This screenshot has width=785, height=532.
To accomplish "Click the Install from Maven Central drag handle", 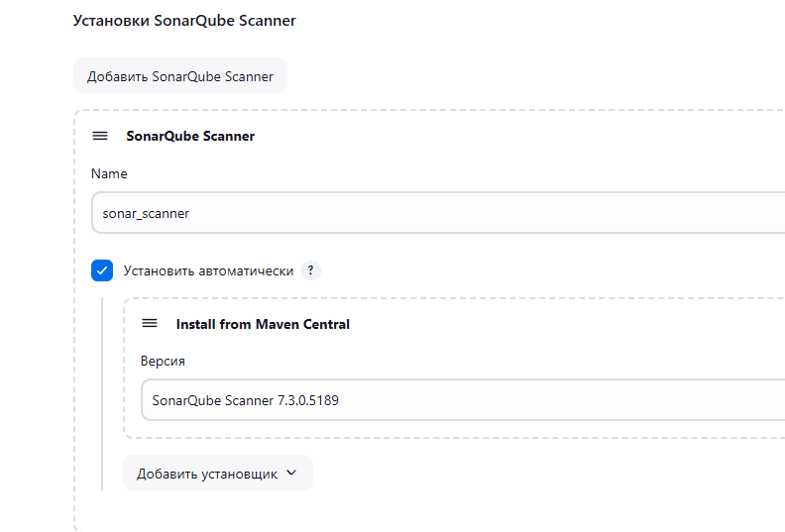I will pos(150,323).
